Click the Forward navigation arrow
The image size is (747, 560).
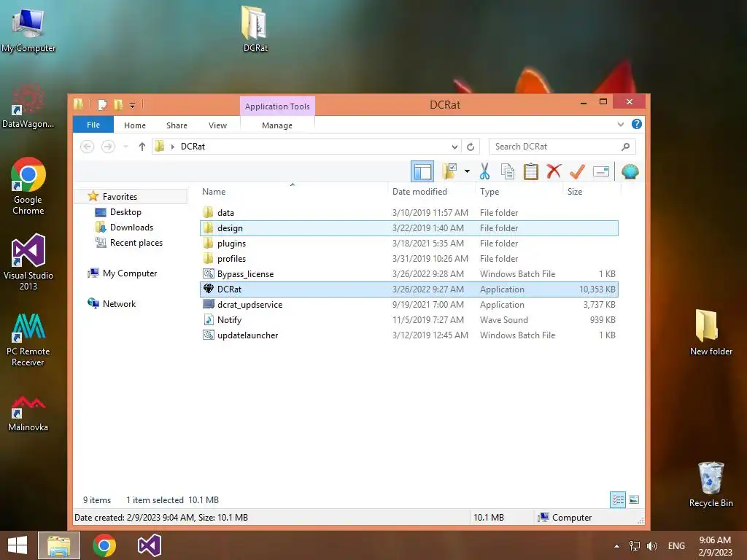click(x=108, y=147)
